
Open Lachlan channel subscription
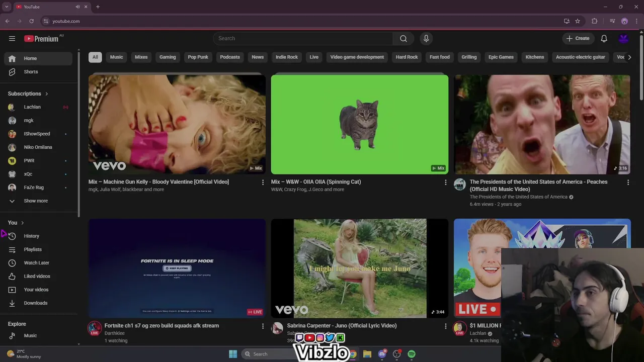38,107
